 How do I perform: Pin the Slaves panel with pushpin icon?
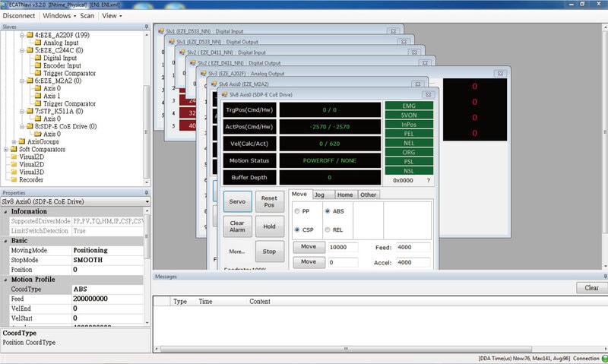click(x=146, y=27)
